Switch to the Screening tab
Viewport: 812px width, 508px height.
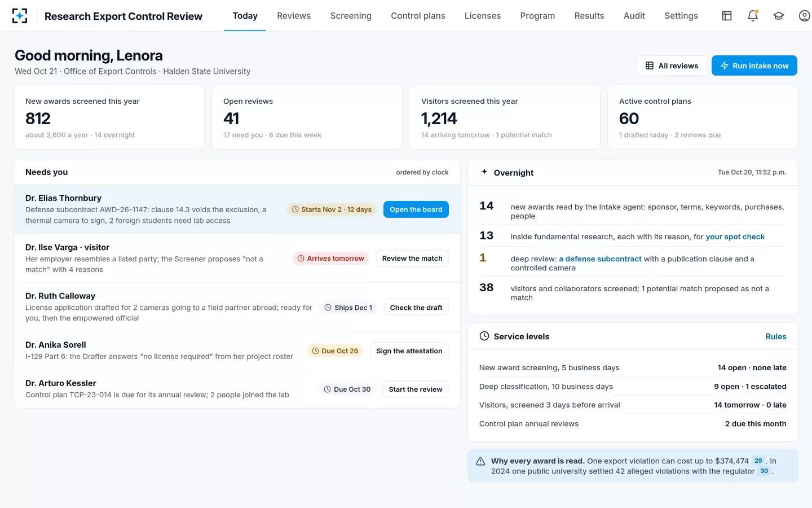pos(351,16)
